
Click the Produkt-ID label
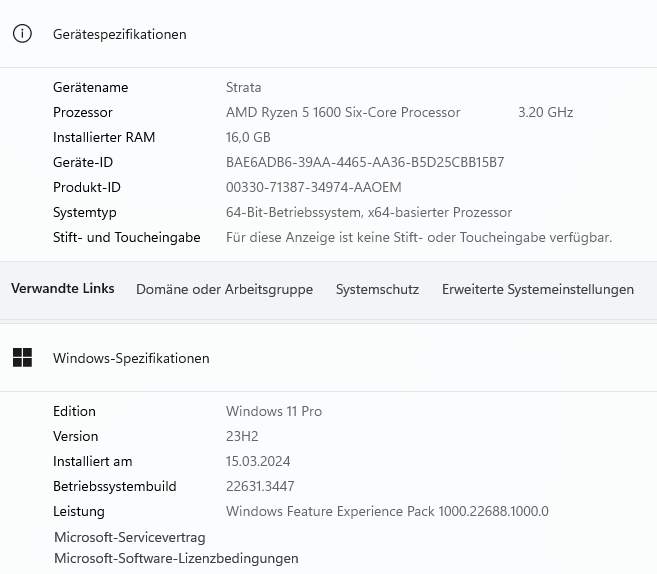click(87, 187)
